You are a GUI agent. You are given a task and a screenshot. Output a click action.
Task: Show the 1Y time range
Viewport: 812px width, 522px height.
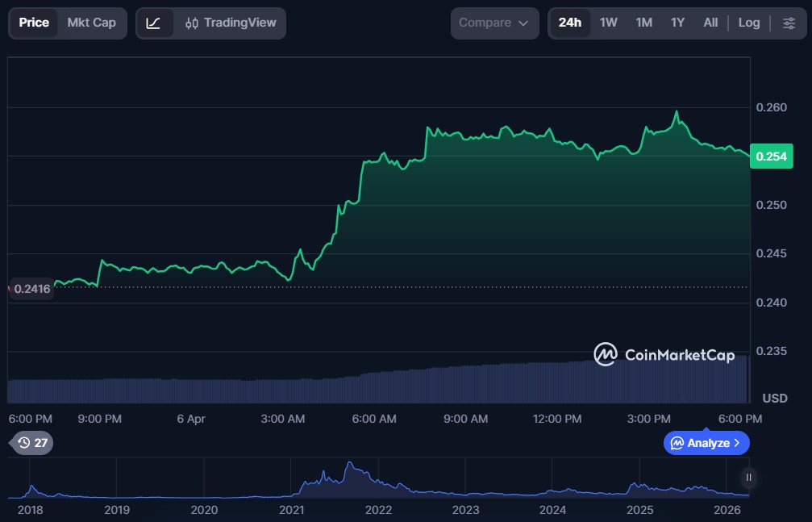(677, 23)
